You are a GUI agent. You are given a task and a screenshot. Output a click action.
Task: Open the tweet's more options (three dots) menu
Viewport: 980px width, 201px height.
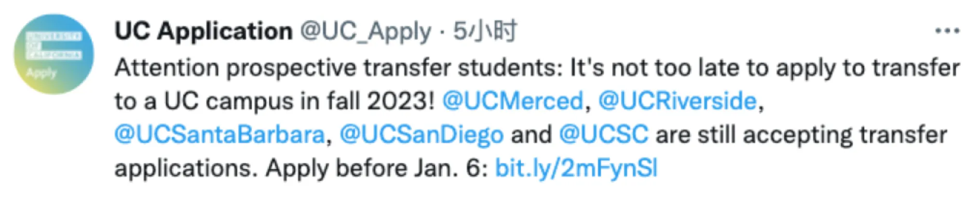tap(947, 31)
